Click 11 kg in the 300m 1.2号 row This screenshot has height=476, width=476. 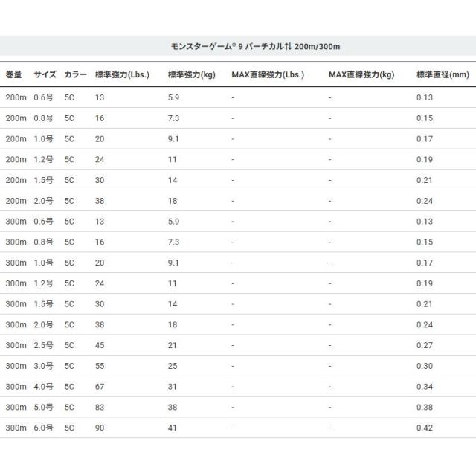pos(172,283)
